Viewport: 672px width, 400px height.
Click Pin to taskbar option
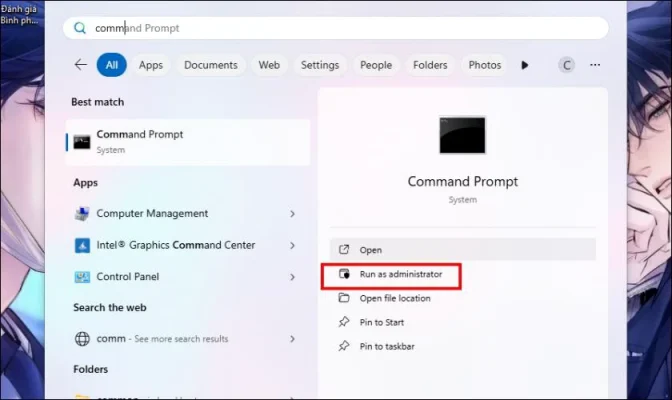pyautogui.click(x=387, y=346)
